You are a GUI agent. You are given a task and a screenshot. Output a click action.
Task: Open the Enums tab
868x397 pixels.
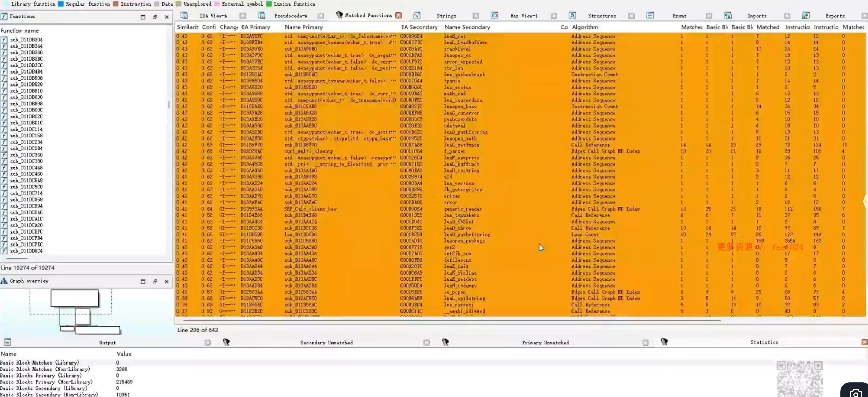click(x=679, y=16)
